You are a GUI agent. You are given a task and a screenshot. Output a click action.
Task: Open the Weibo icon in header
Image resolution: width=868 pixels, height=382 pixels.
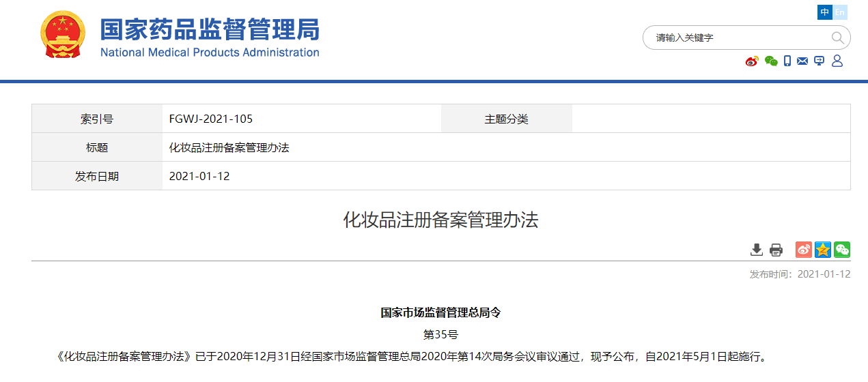coord(752,61)
